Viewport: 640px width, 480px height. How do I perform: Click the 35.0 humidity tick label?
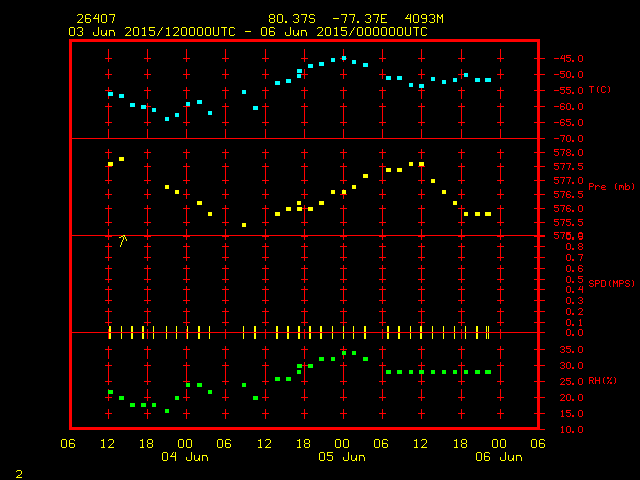571,350
